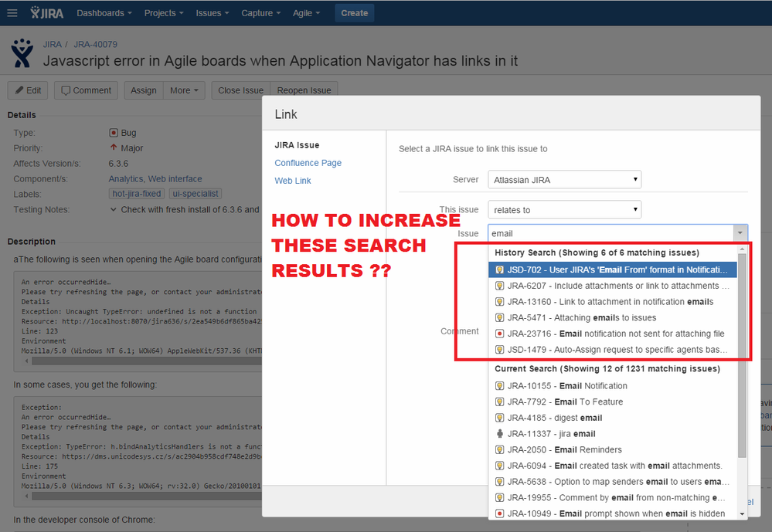Click the first code block horizontal scrollbar

(x=146, y=361)
